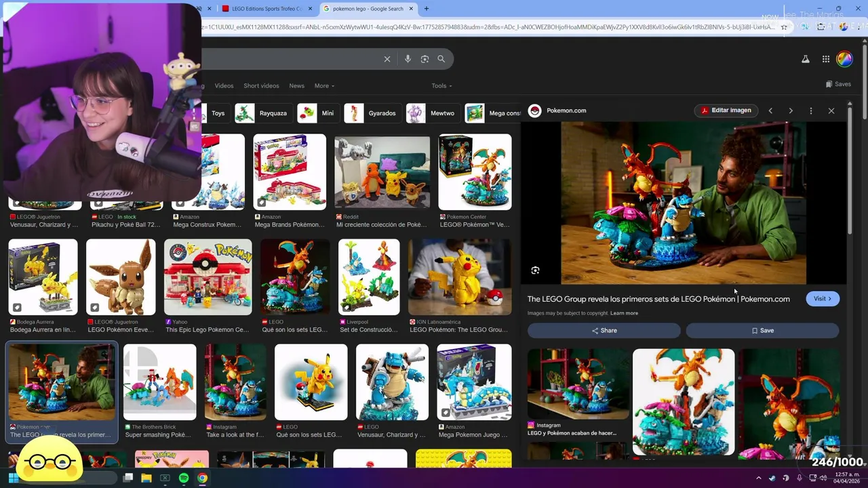Viewport: 868px width, 488px height.
Task: Switch to the Videos results tab
Action: click(x=224, y=86)
